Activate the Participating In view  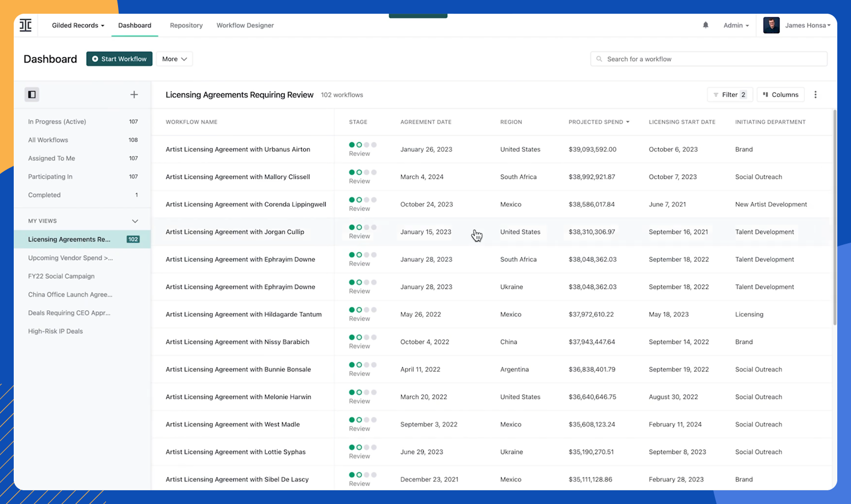pos(50,176)
